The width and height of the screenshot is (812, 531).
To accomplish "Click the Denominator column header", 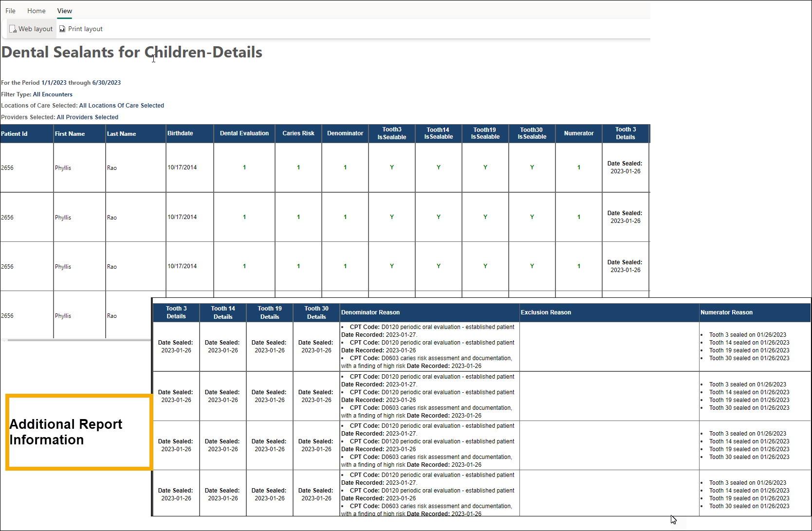I will point(345,134).
